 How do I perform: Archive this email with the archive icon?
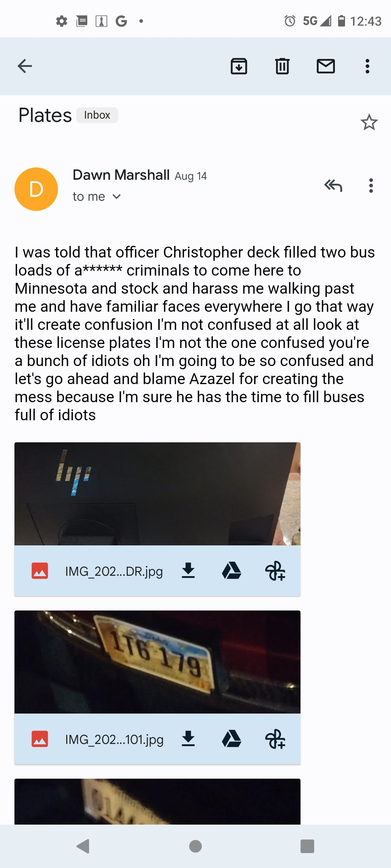239,66
